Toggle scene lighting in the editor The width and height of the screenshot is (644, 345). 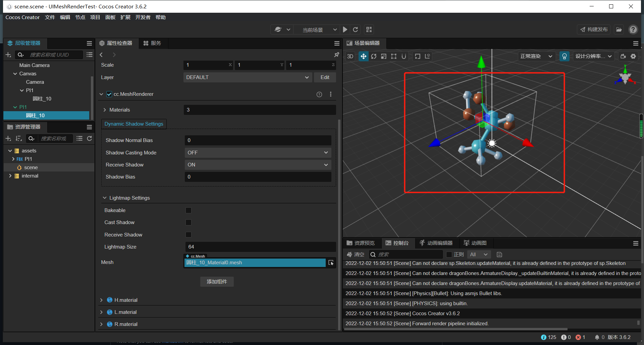click(x=564, y=56)
